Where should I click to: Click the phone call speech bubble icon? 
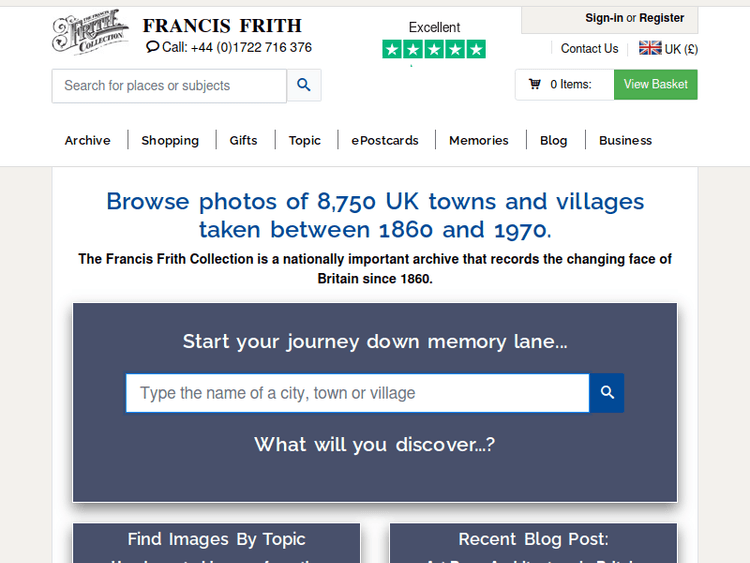(152, 47)
